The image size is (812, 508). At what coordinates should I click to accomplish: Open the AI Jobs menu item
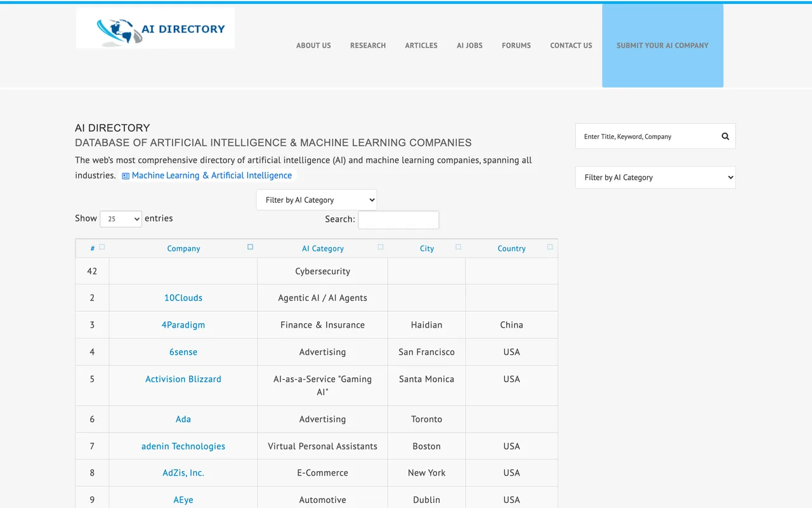pos(469,46)
